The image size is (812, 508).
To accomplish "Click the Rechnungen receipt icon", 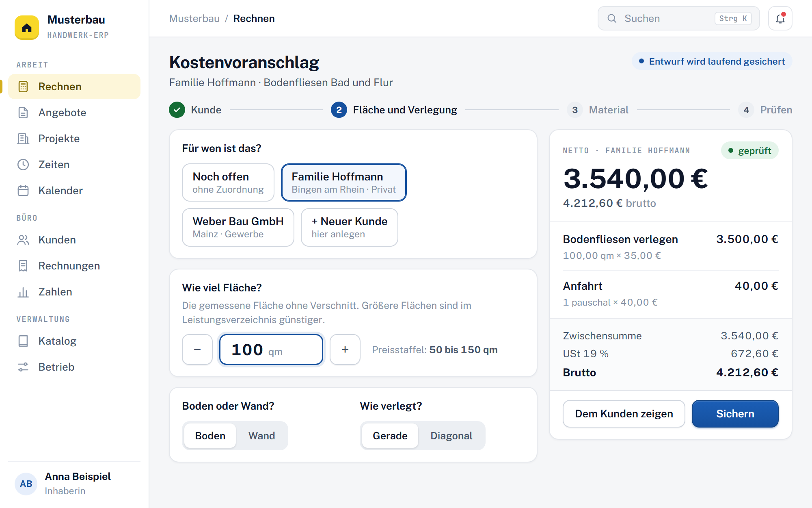I will point(23,266).
